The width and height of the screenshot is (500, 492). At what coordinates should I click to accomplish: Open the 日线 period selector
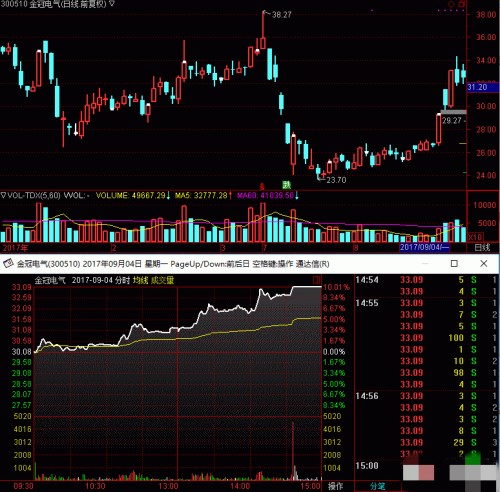[x=482, y=248]
